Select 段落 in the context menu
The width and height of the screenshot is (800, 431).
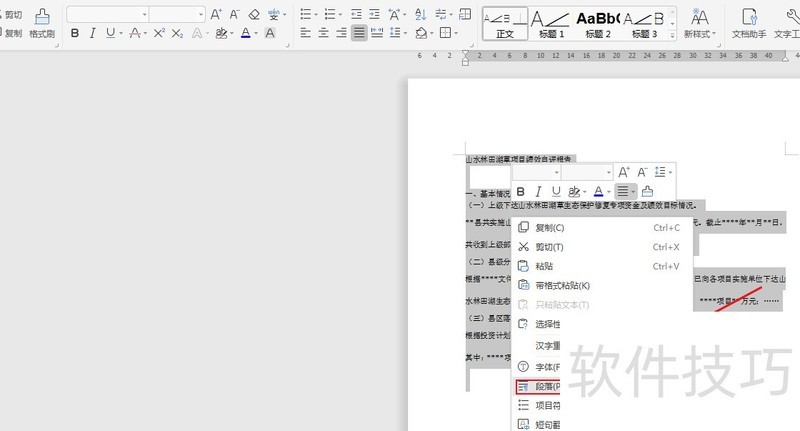pos(545,386)
